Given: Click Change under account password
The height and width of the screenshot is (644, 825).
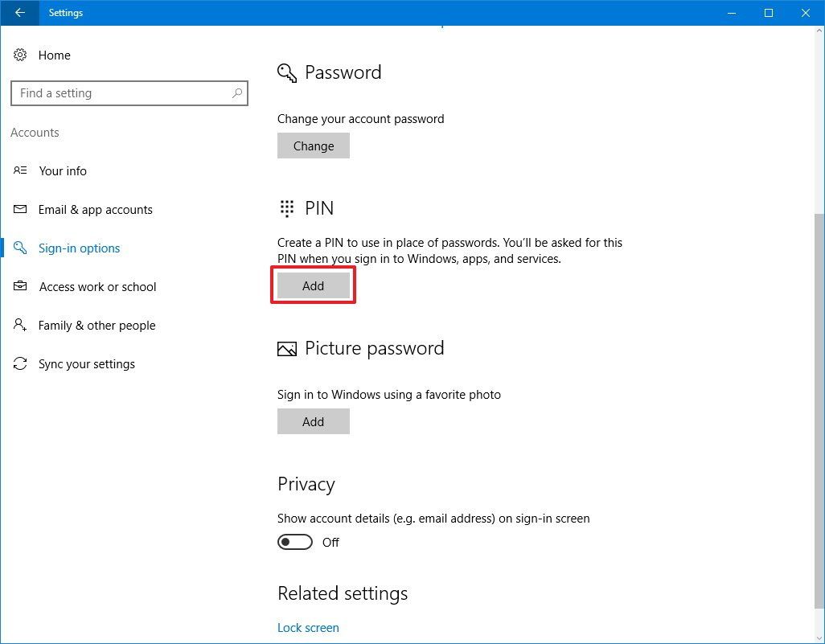Looking at the screenshot, I should [x=313, y=146].
